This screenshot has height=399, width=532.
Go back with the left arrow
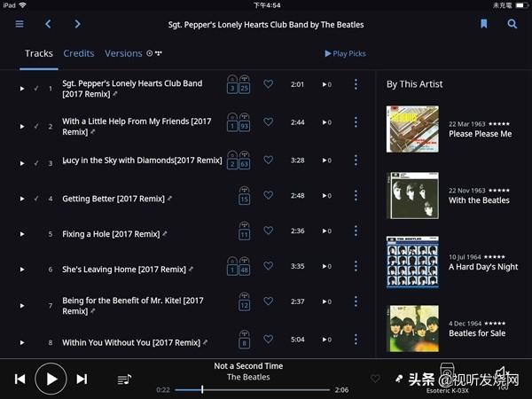point(48,24)
